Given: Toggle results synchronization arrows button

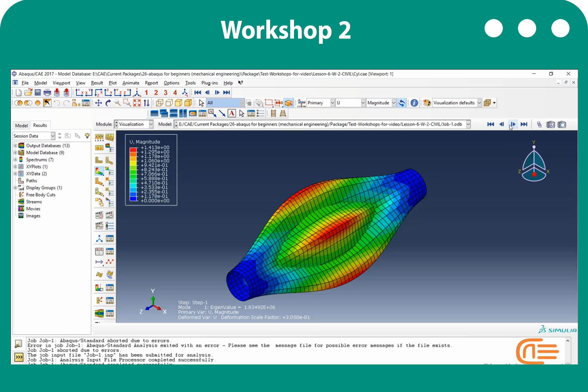Looking at the screenshot, I should pos(401,103).
